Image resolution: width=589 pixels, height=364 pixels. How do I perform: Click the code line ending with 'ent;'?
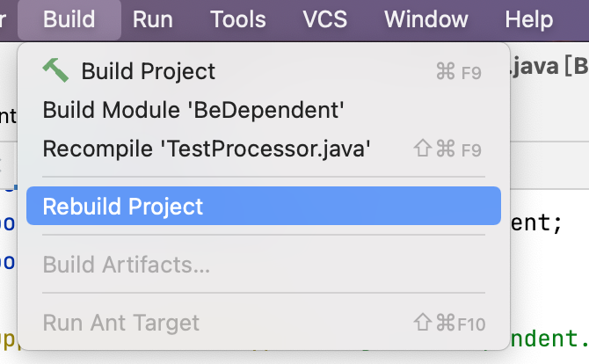[x=536, y=222]
